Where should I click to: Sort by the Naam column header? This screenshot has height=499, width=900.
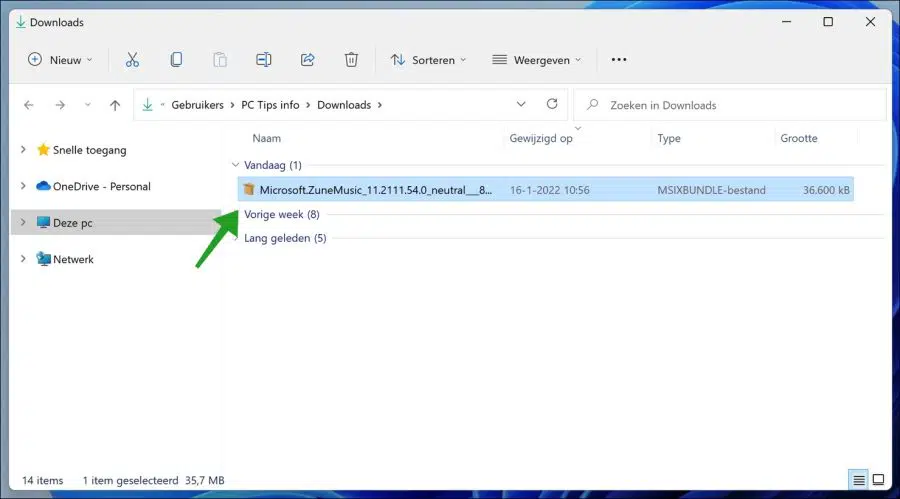click(267, 138)
